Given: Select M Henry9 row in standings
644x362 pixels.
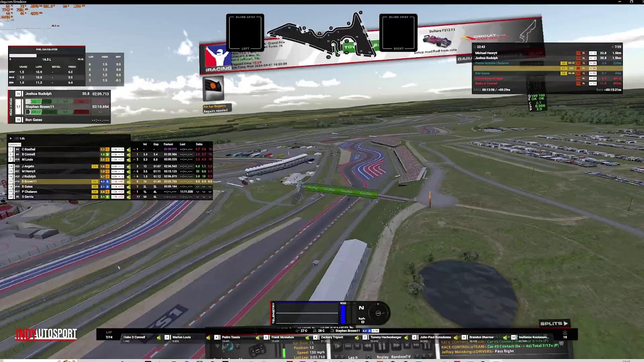Looking at the screenshot, I should coord(110,171).
